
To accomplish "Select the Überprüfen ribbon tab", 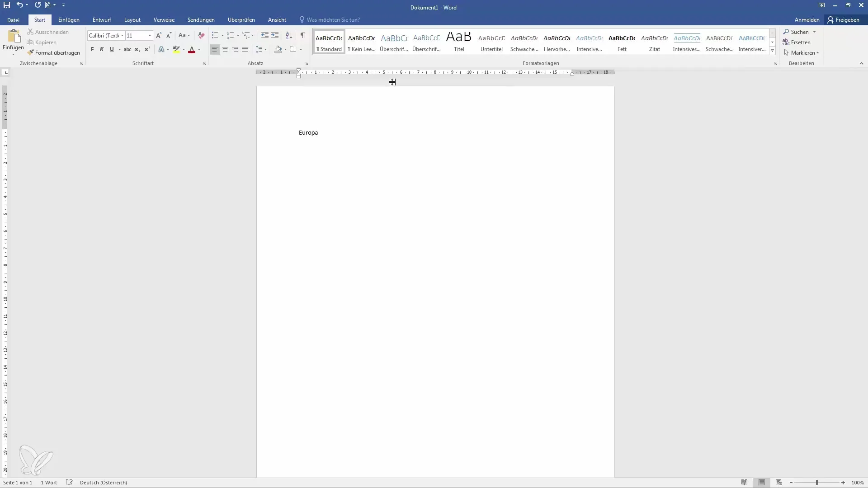I will coord(241,20).
